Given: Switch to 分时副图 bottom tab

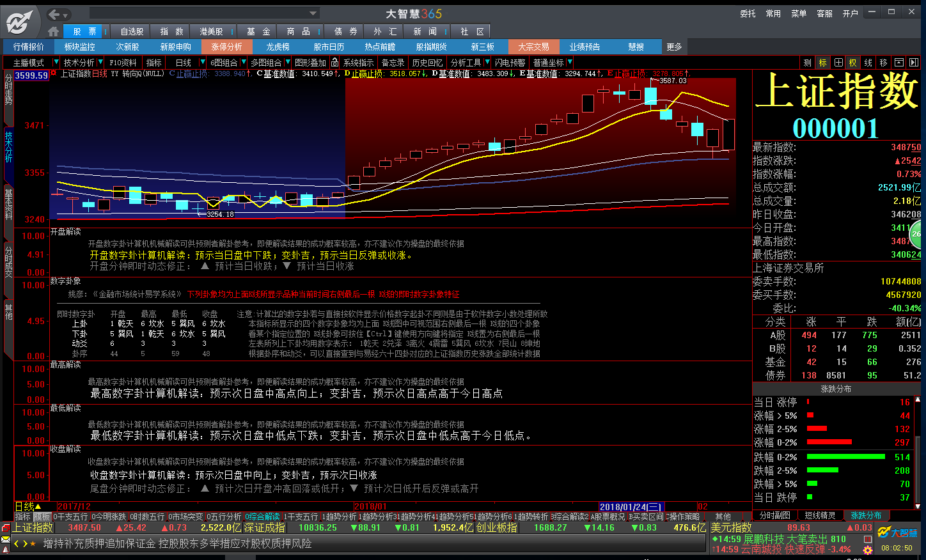Looking at the screenshot, I should pos(775,515).
